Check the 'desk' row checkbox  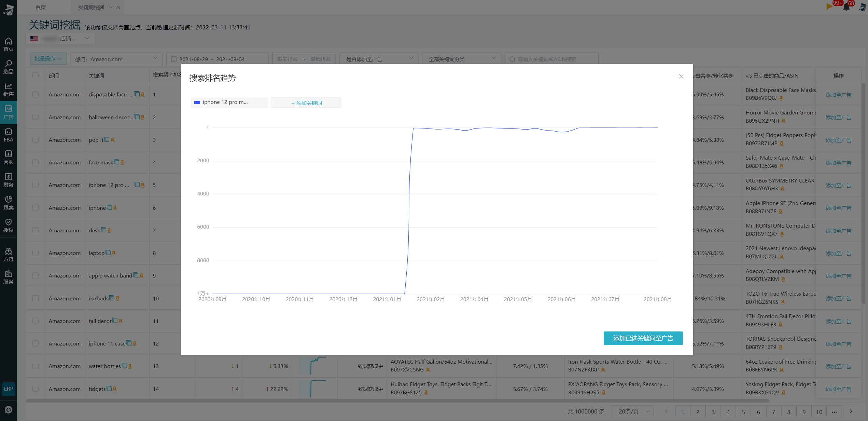[x=36, y=230]
